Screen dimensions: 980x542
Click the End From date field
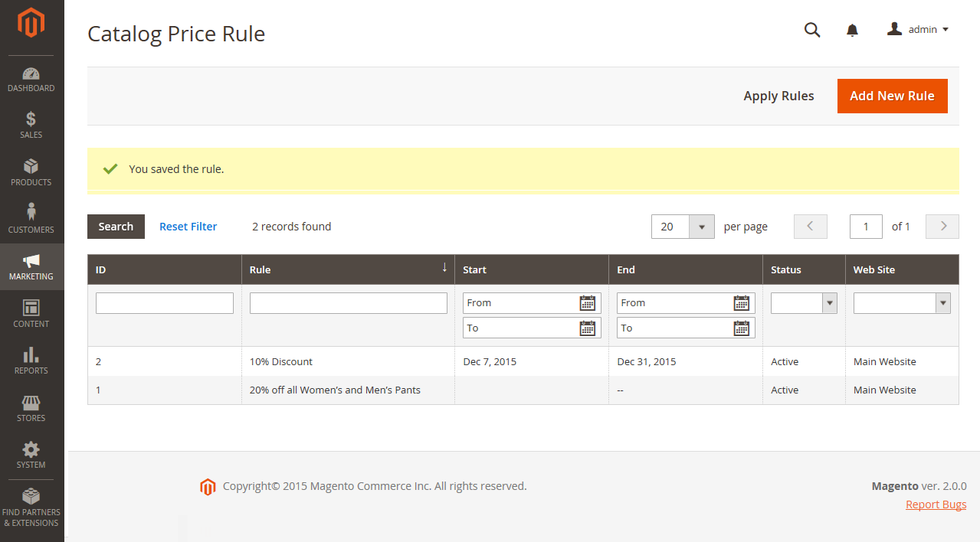686,303
